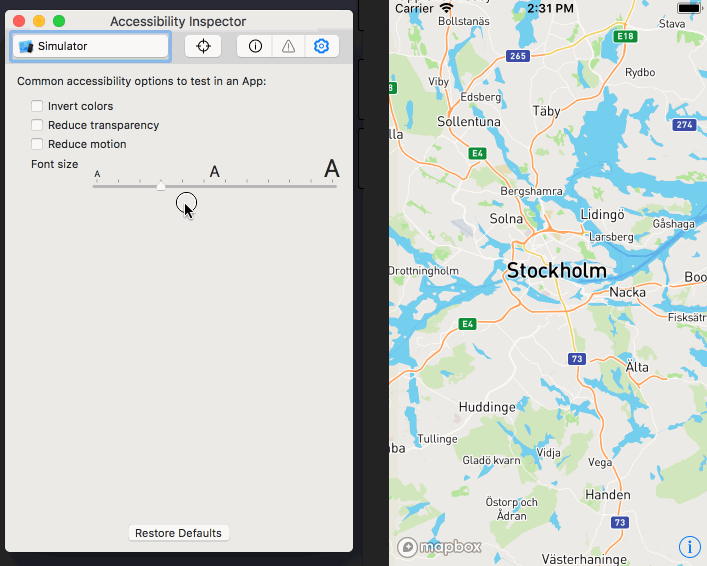
Task: Click the Drottningholm map label
Action: point(424,271)
